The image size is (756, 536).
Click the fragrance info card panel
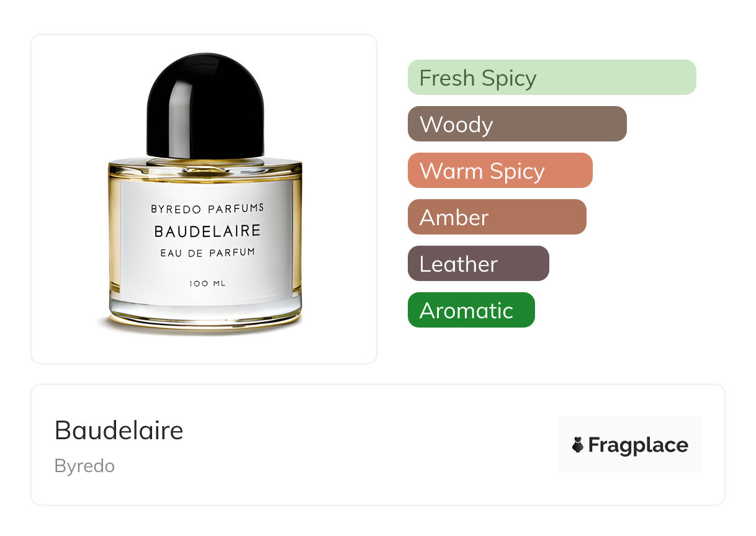(x=378, y=445)
